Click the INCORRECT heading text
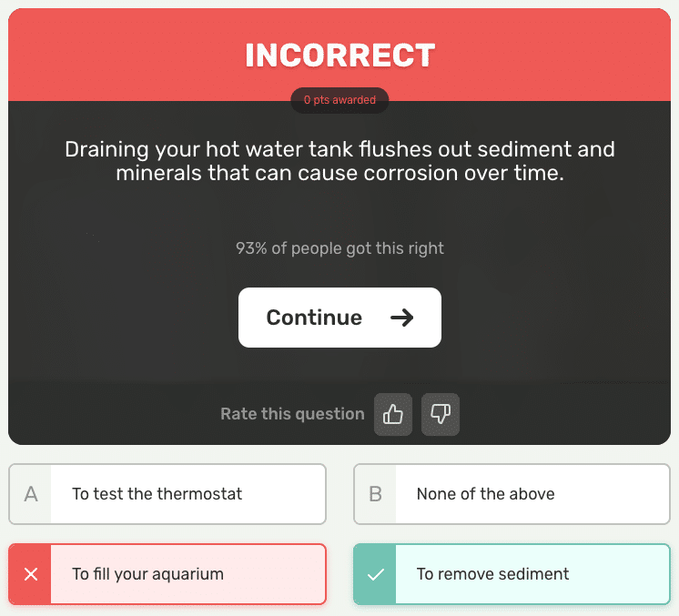The width and height of the screenshot is (679, 616). tap(339, 56)
